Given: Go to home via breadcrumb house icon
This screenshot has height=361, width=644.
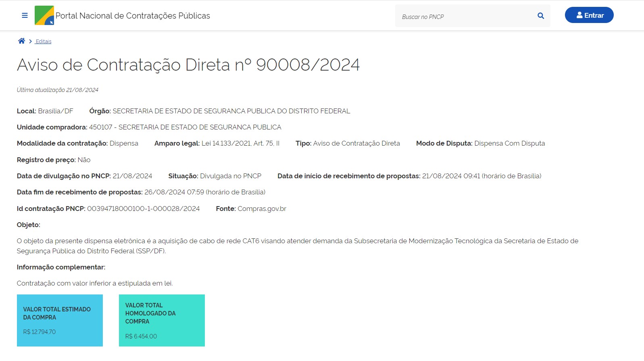Looking at the screenshot, I should click(21, 41).
